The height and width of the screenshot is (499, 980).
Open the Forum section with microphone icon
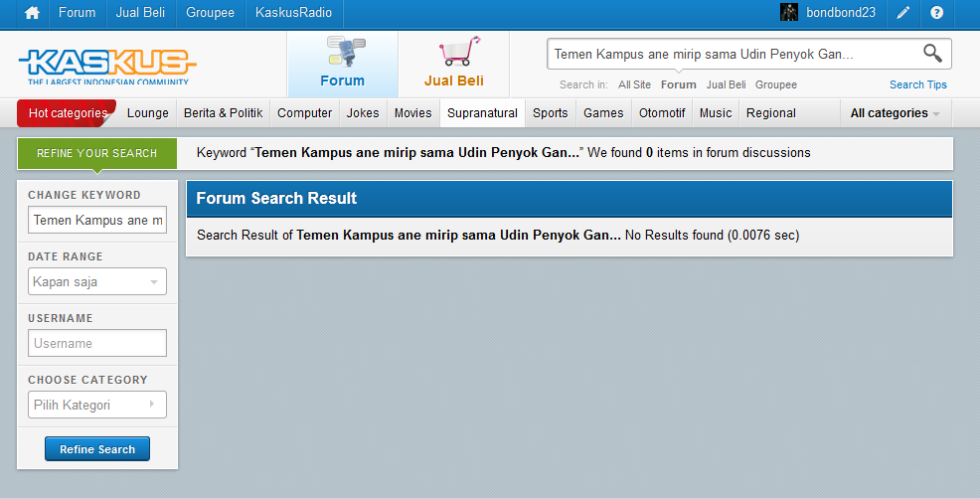tap(343, 65)
